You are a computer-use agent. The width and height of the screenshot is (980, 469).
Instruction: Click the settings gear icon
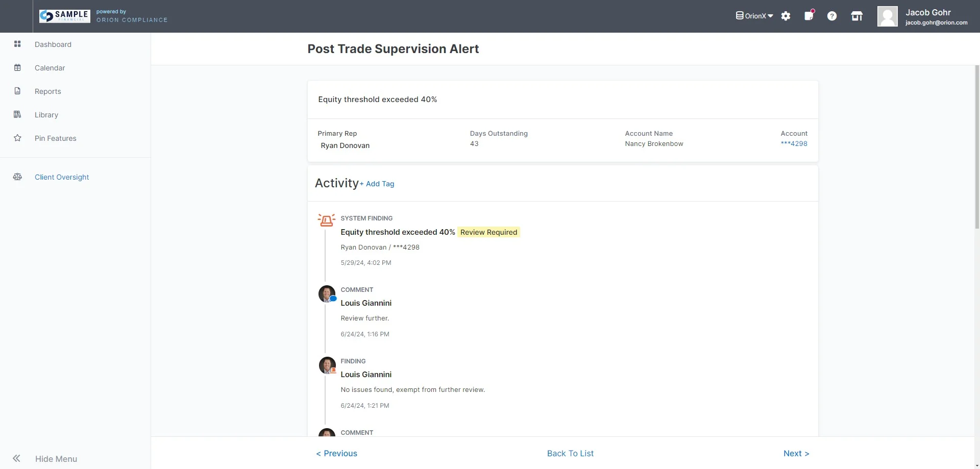coord(786,16)
